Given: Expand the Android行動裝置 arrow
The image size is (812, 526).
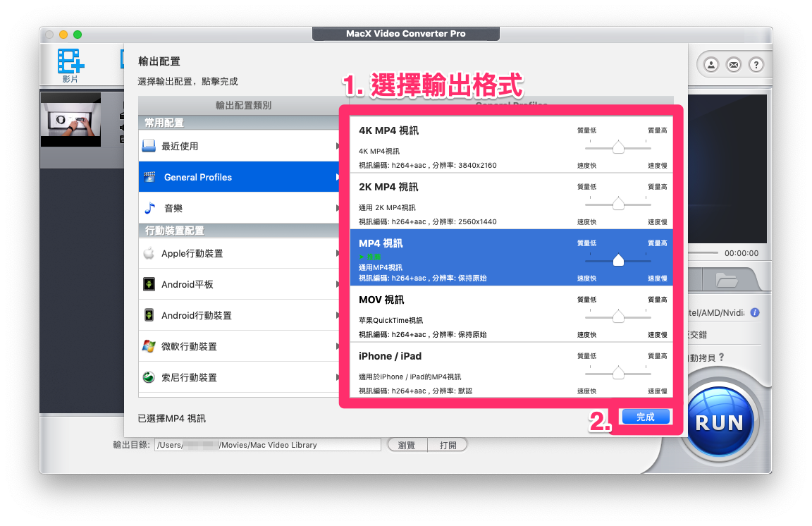Looking at the screenshot, I should [338, 315].
